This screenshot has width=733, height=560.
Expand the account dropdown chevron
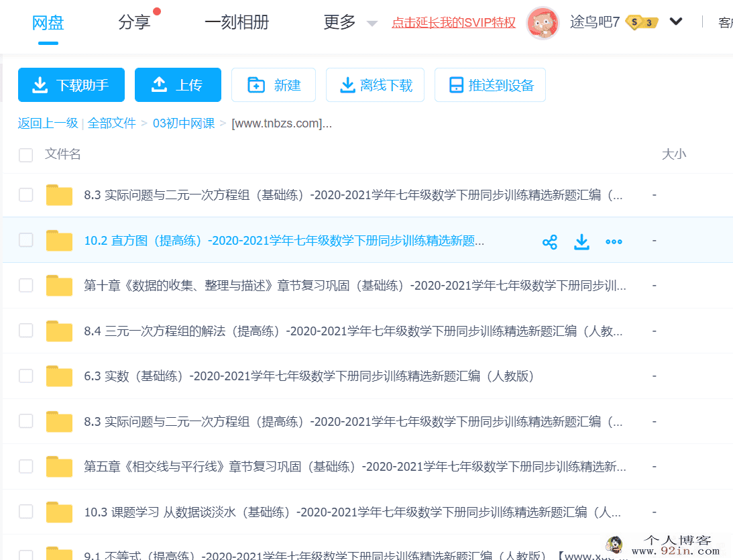click(675, 21)
